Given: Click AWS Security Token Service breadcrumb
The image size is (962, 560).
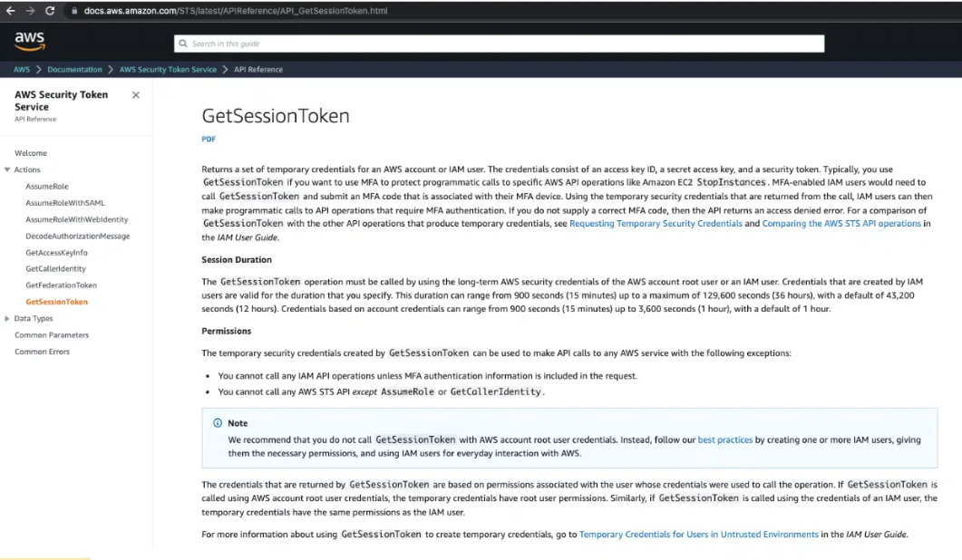Looking at the screenshot, I should [x=168, y=70].
